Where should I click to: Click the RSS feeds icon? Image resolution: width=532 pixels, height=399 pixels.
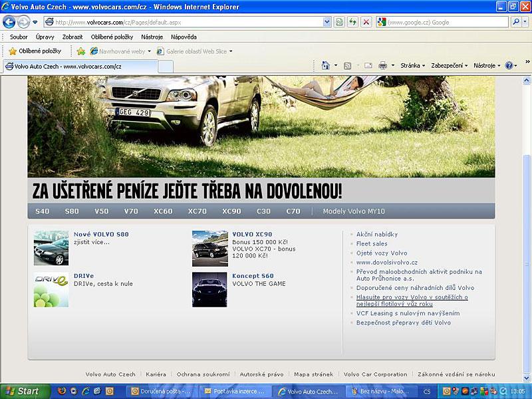click(347, 66)
